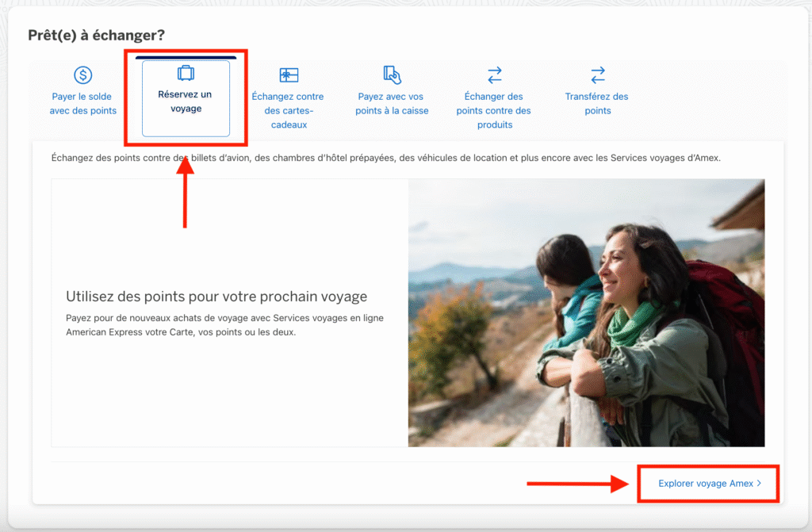Click the heading Utilisez des points pour votre prochain voyage
Image resolution: width=812 pixels, height=532 pixels.
216,296
